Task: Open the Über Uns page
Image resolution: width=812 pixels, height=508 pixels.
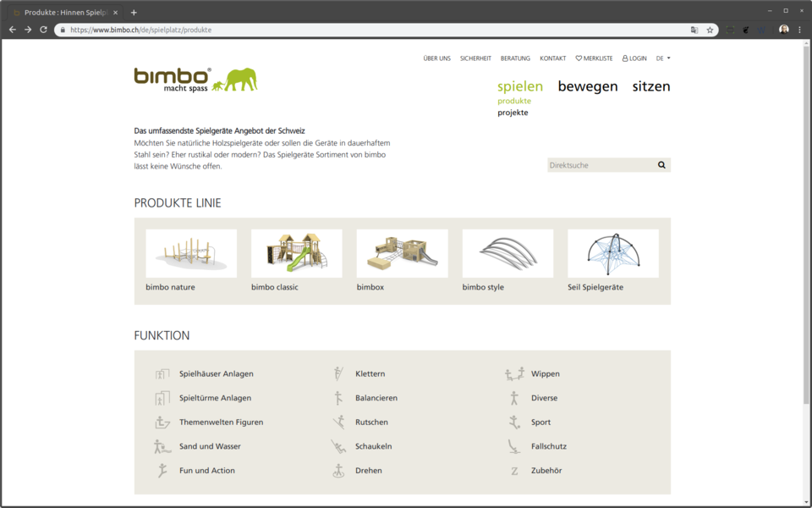Action: point(437,58)
